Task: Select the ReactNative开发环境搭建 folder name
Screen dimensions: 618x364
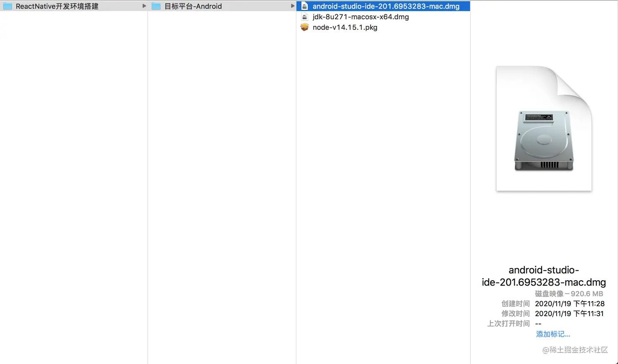Action: point(57,6)
